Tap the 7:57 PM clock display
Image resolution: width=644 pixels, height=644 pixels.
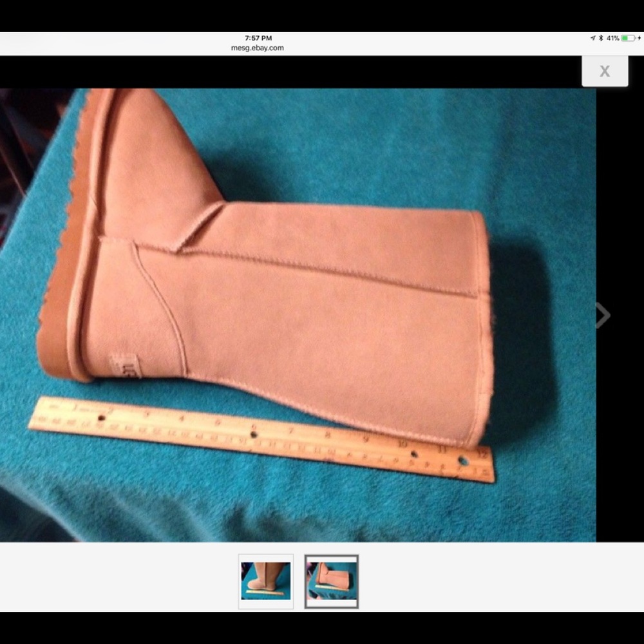click(258, 37)
